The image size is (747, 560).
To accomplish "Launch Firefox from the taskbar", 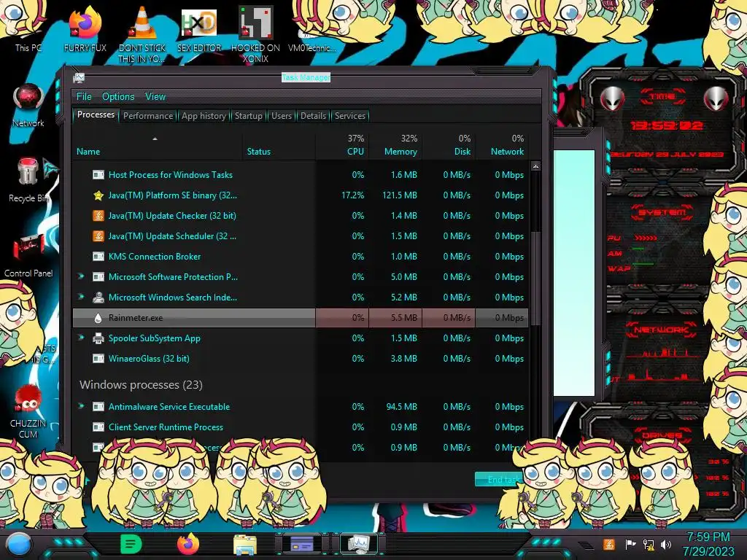I will (x=188, y=544).
